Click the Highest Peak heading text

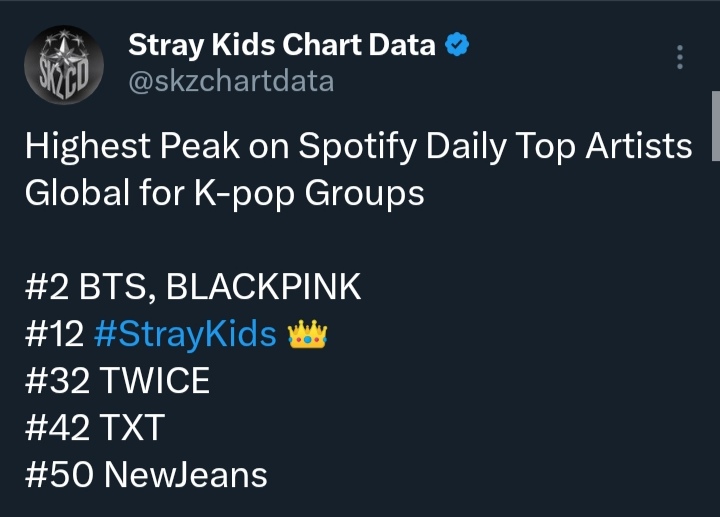click(133, 147)
